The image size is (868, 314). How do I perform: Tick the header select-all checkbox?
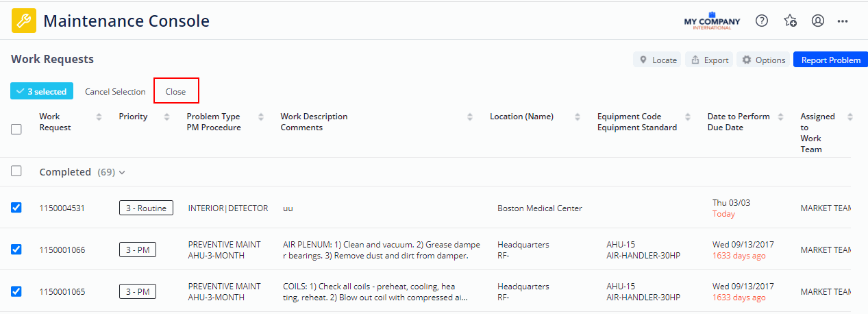(16, 129)
